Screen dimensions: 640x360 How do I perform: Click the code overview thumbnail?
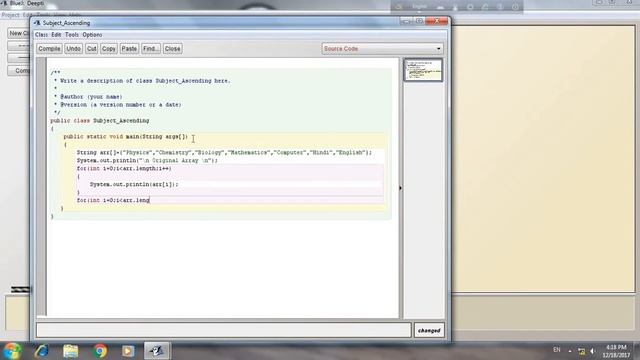(x=423, y=70)
